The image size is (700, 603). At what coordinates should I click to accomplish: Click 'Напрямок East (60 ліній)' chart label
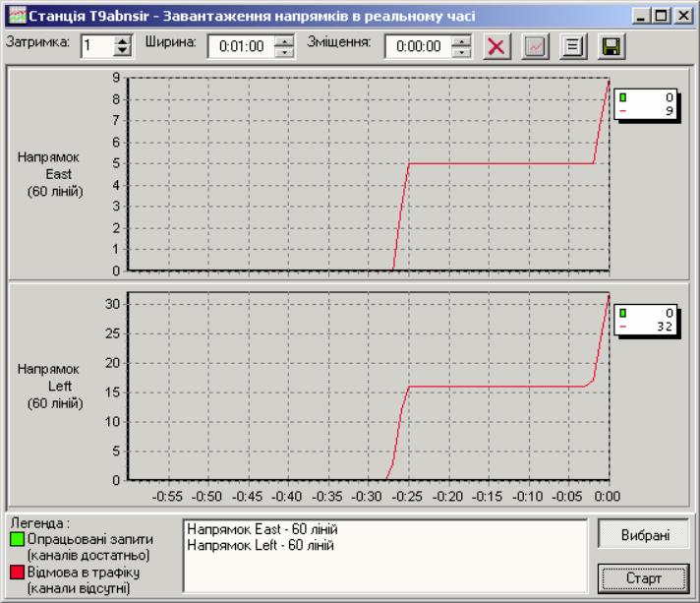click(x=51, y=174)
